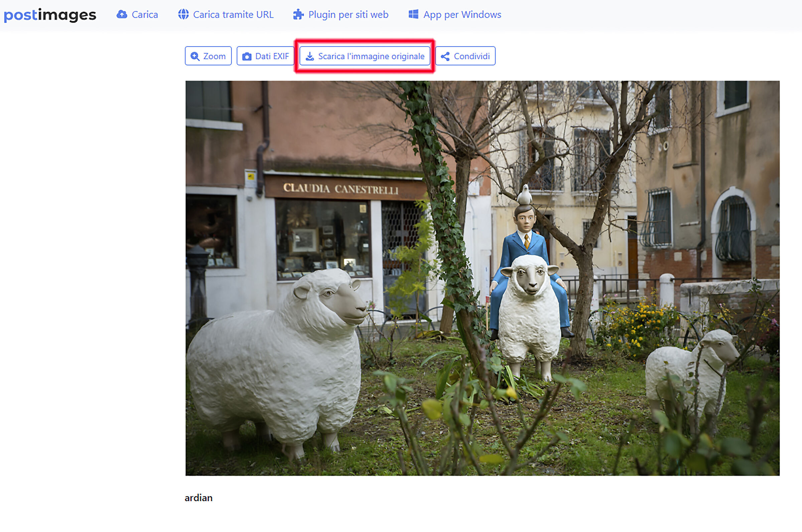Select the Zoom button
The width and height of the screenshot is (802, 532).
[x=208, y=56]
